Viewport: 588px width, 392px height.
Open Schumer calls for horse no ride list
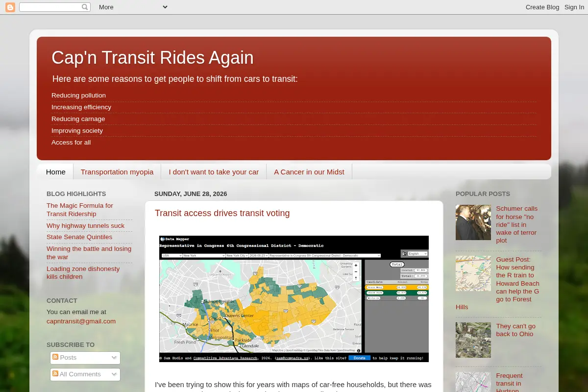[516, 224]
